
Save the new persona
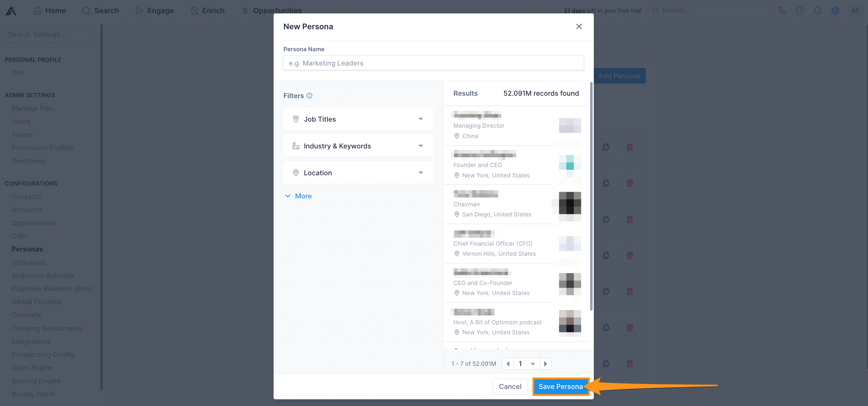tap(560, 386)
